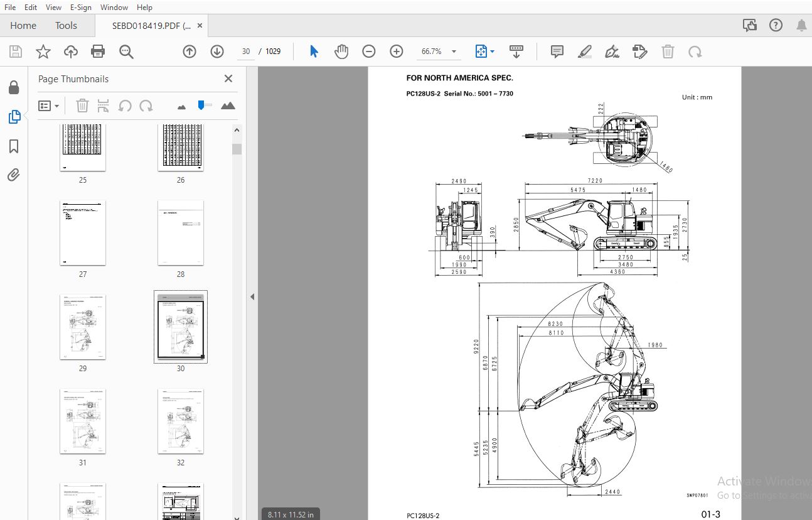Click the upload to cloud icon
The width and height of the screenshot is (812, 520).
click(x=71, y=51)
